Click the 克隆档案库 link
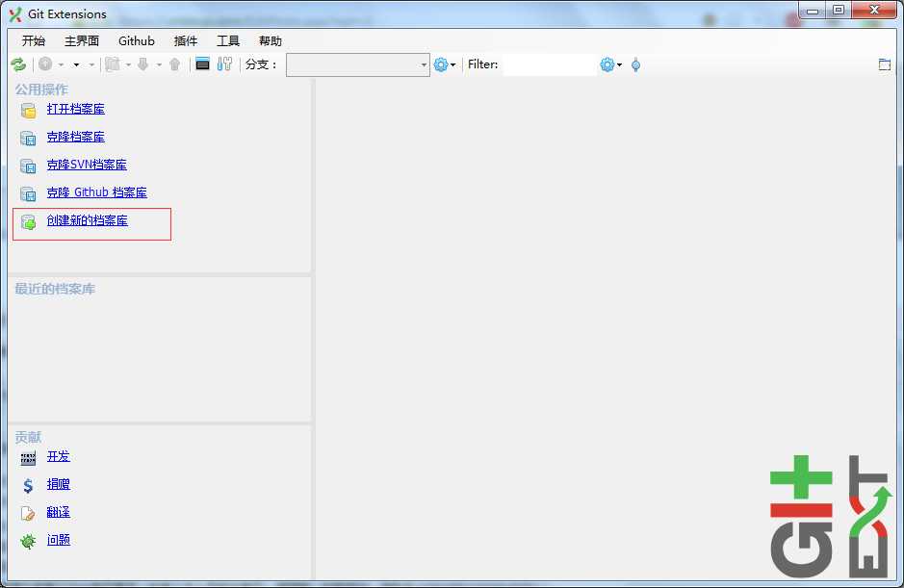Viewport: 904px width, 588px height. pyautogui.click(x=75, y=137)
